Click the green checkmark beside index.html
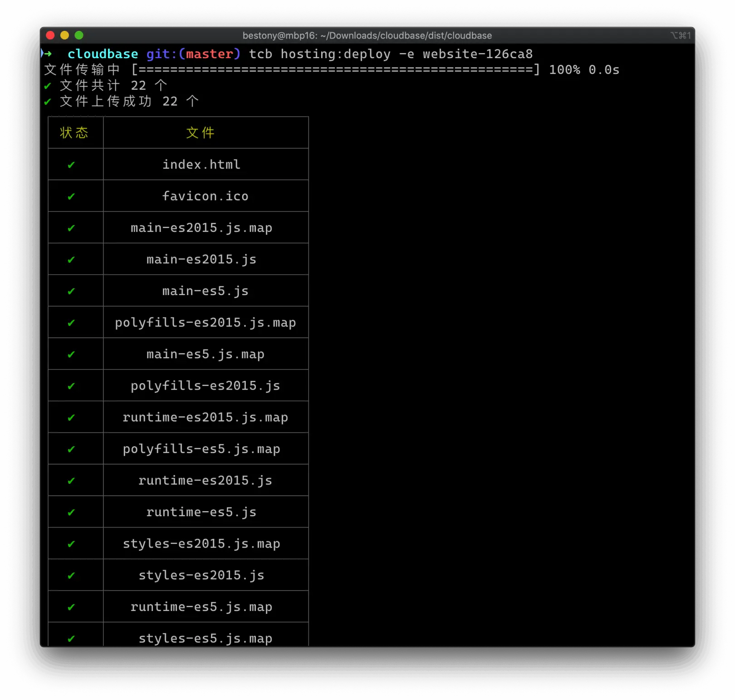 coord(71,164)
